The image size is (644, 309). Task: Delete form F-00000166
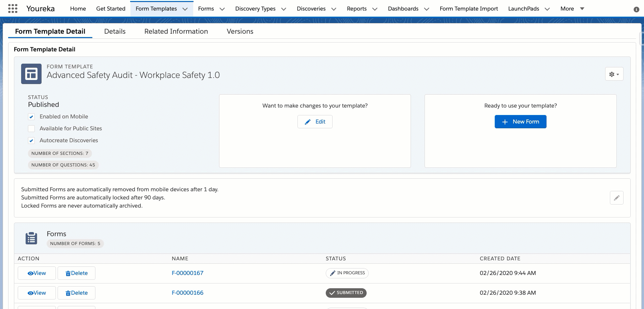(x=76, y=293)
